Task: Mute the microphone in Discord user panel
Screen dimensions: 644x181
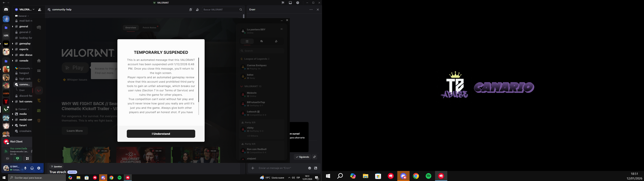Action: pyautogui.click(x=25, y=168)
